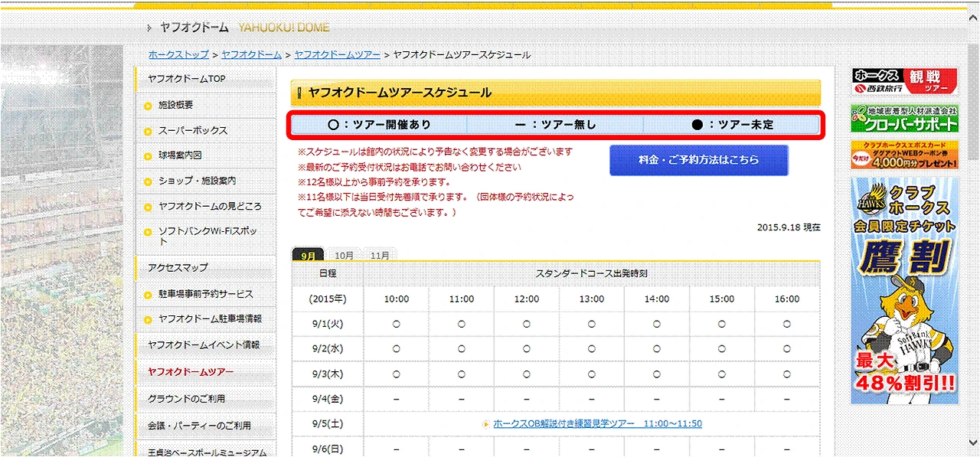Open ホークストップ breadcrumb link
The image size is (980, 457).
point(178,55)
